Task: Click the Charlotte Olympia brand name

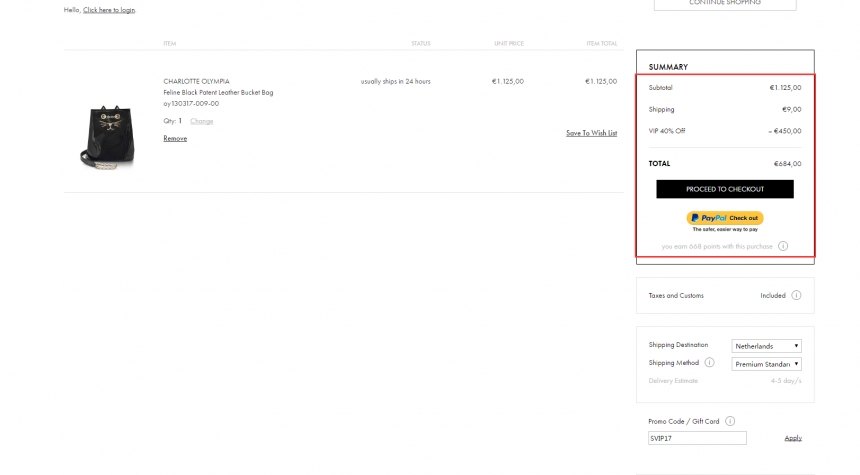Action: point(196,81)
